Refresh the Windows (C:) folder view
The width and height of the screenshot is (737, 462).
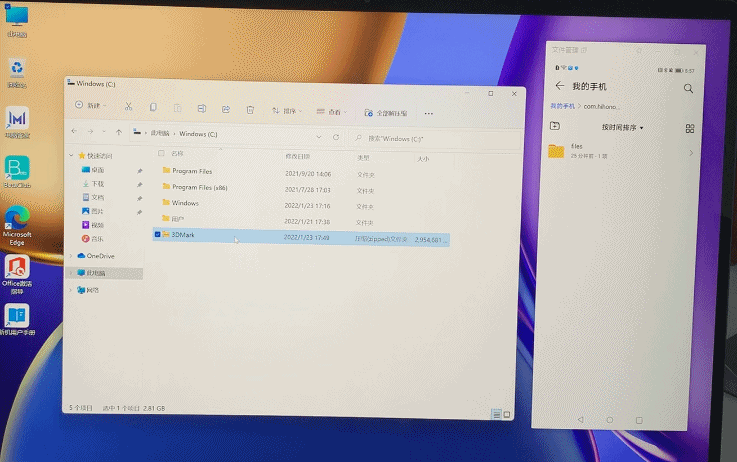(336, 137)
